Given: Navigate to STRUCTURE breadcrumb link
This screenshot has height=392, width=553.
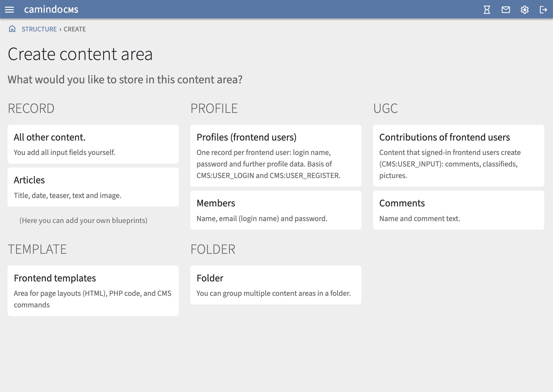Looking at the screenshot, I should coord(39,29).
